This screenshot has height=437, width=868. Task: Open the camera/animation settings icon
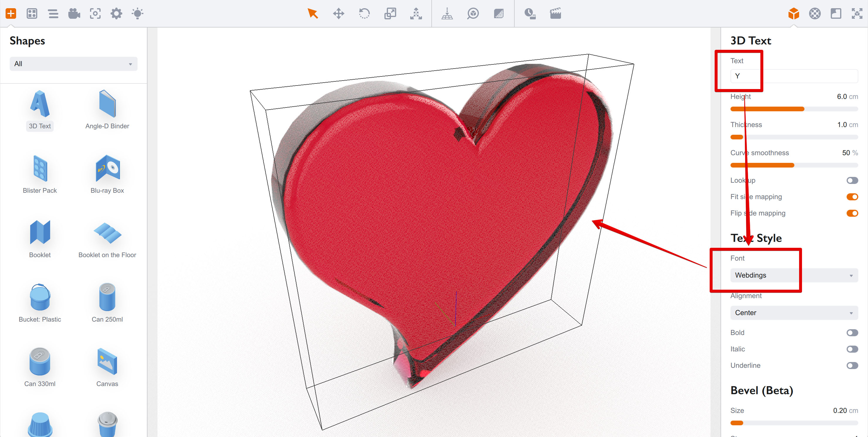pos(74,14)
